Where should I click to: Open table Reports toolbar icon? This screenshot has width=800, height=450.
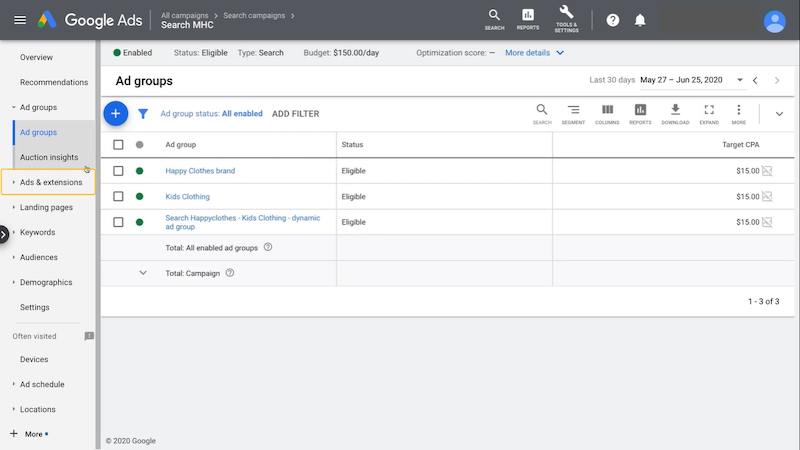pyautogui.click(x=640, y=114)
